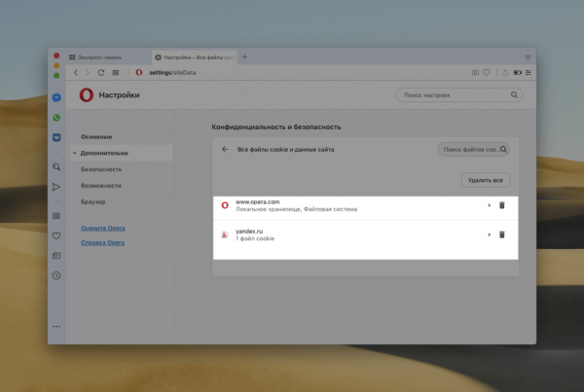Expand details for www.opera.com

(x=489, y=205)
